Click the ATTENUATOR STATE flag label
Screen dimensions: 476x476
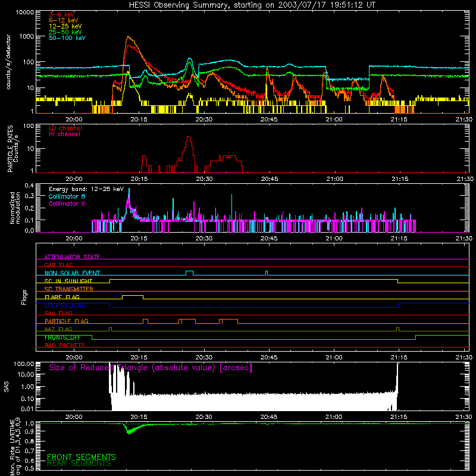[x=72, y=257]
